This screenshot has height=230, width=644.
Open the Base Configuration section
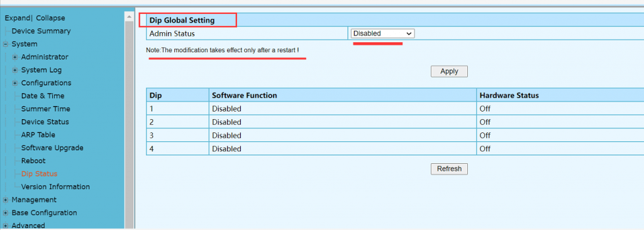45,213
